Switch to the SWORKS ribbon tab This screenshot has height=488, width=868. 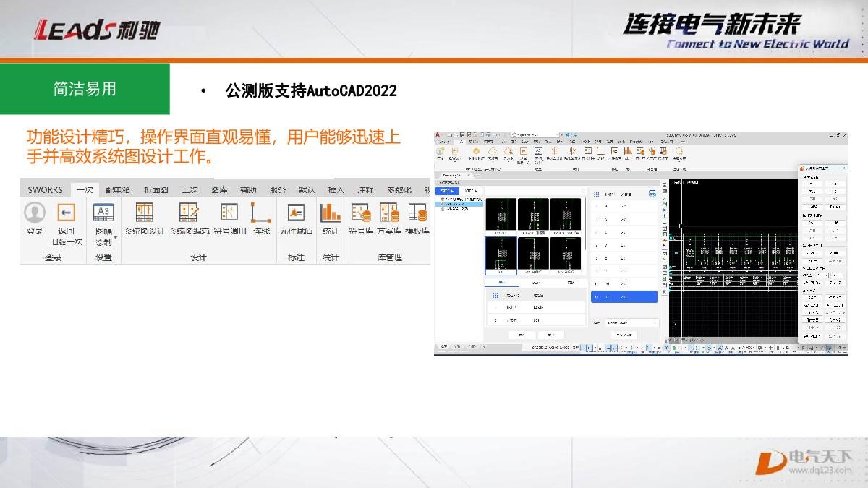click(46, 189)
